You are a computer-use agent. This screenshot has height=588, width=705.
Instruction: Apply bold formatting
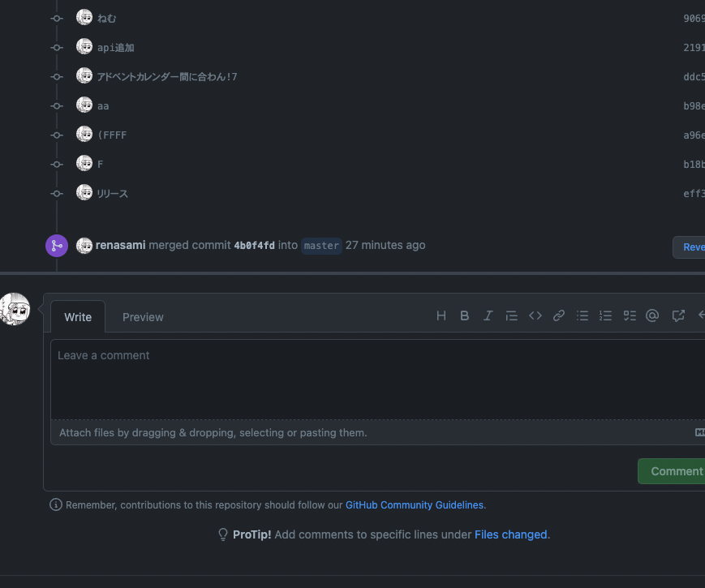[x=464, y=315]
